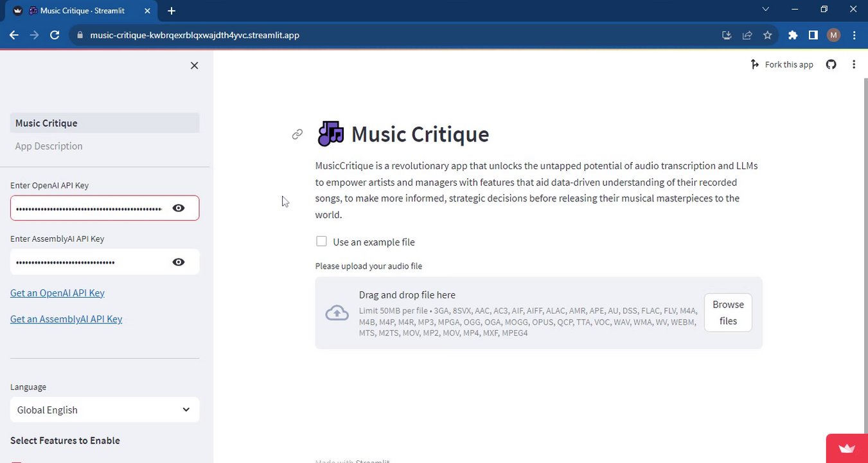Open the Streamlit app kebab menu
868x463 pixels.
point(854,64)
